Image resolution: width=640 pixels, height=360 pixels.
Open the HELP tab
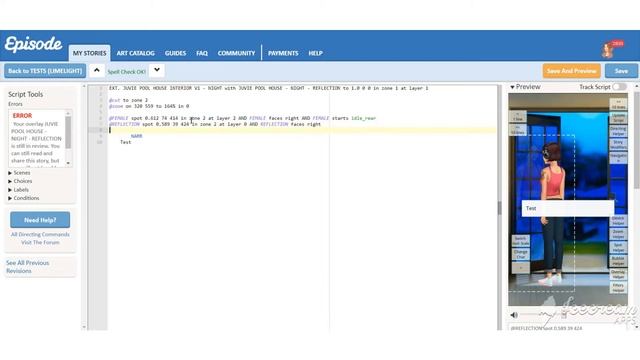tap(316, 53)
